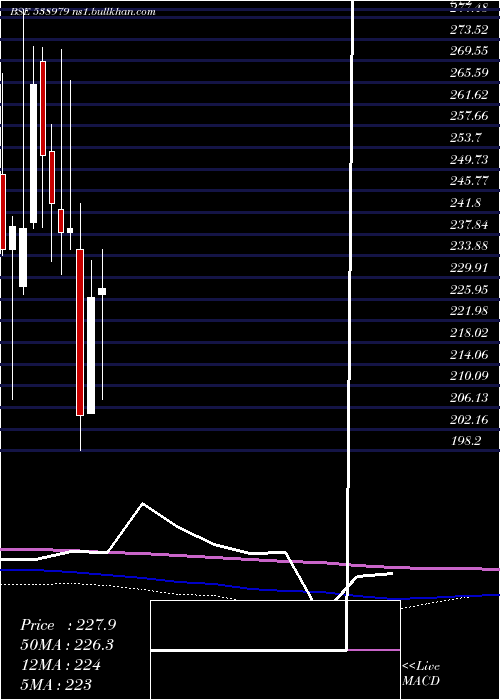
Task: Click the 261.62 price axis label
Action: (469, 95)
